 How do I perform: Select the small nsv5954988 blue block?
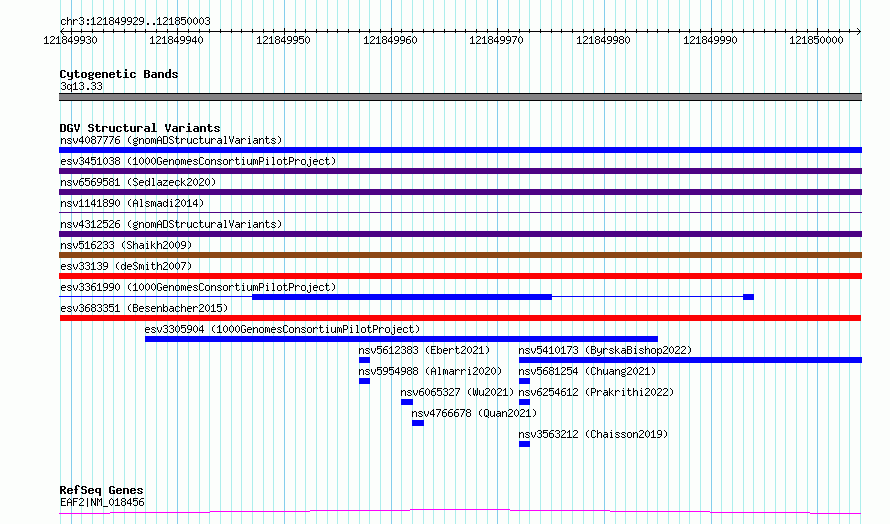364,381
